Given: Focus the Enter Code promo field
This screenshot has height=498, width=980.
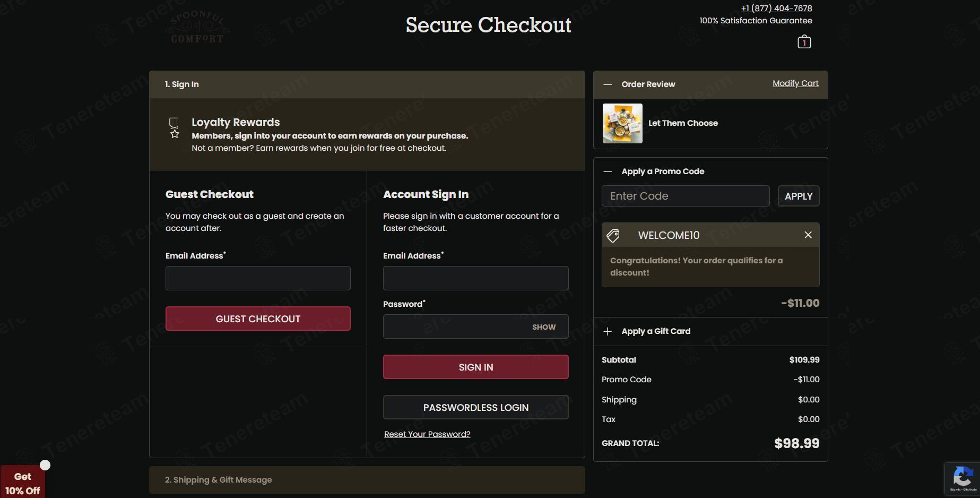Looking at the screenshot, I should pyautogui.click(x=685, y=196).
